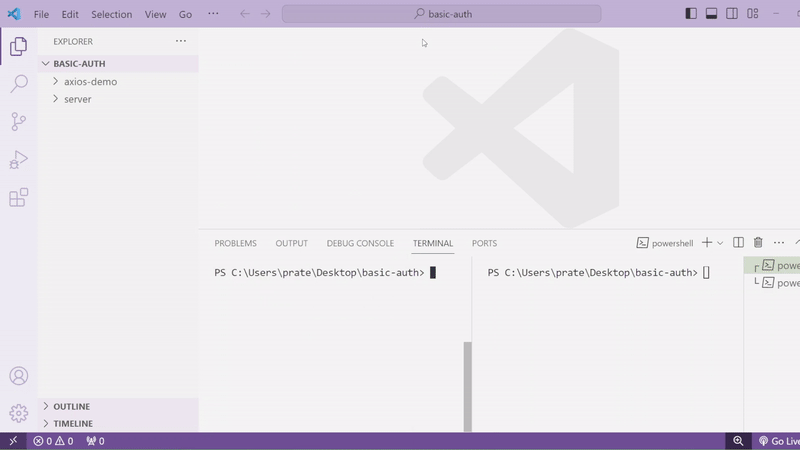The height and width of the screenshot is (450, 800).
Task: Open the Manage settings gear
Action: click(18, 413)
